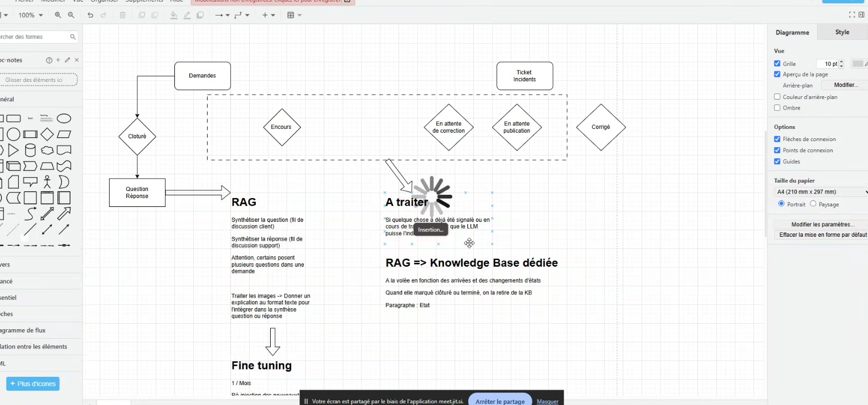This screenshot has height=405, width=868.
Task: Click the zoom out magnifier icon
Action: click(x=71, y=15)
